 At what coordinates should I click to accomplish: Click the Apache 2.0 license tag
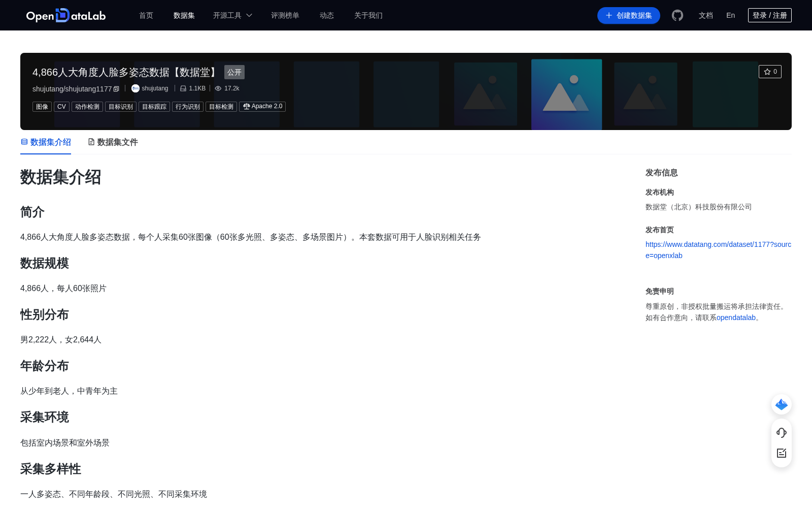(x=262, y=107)
